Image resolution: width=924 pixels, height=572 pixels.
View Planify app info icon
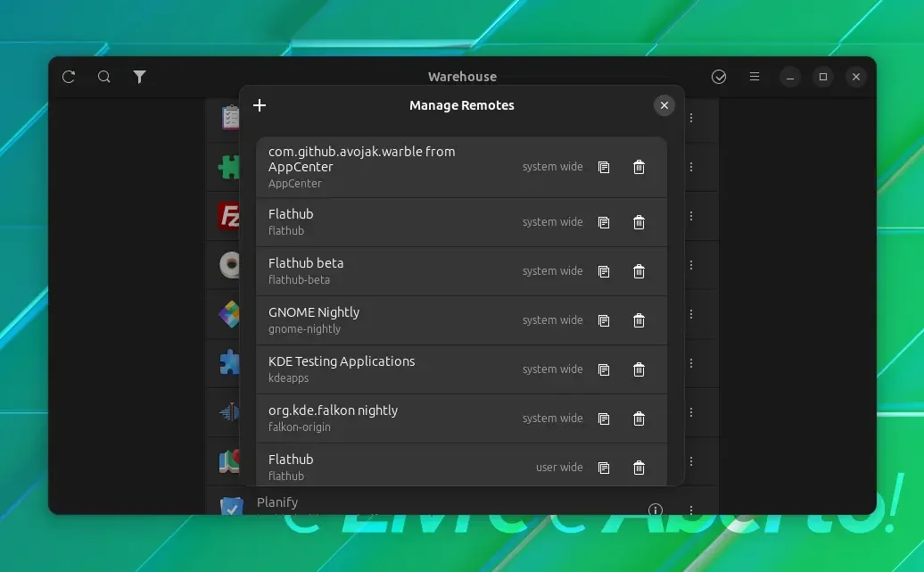[x=656, y=510]
